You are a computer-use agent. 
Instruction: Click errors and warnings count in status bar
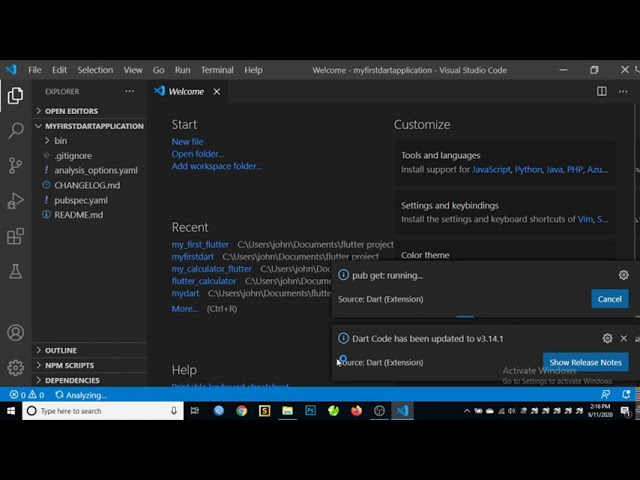27,395
